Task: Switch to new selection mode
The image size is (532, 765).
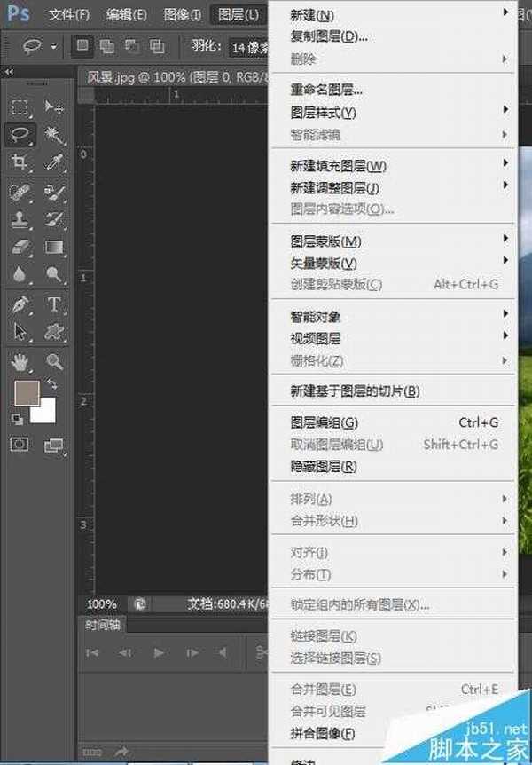Action: (x=82, y=45)
